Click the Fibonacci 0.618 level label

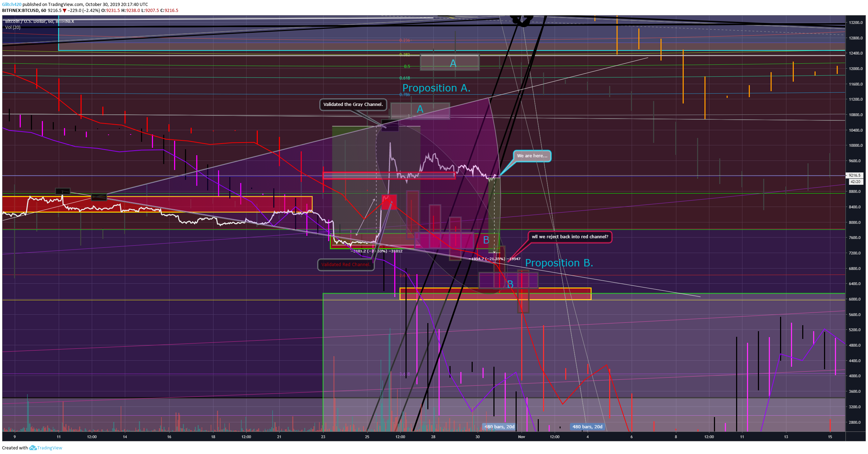[x=405, y=78]
